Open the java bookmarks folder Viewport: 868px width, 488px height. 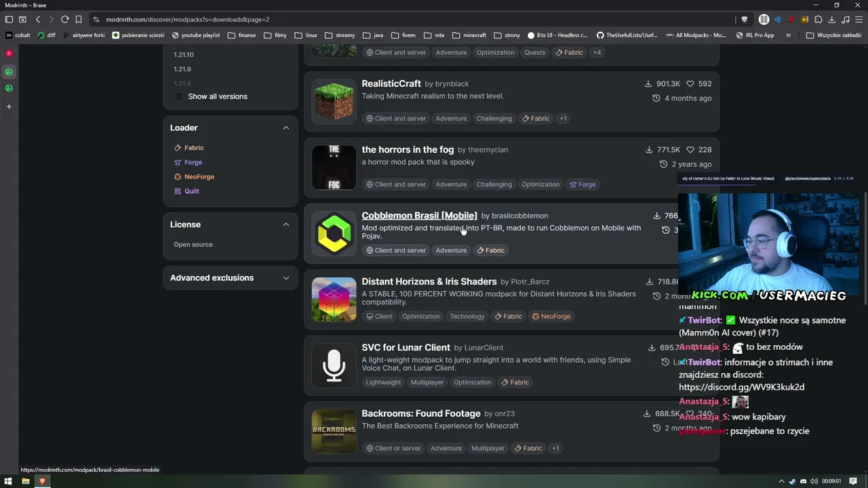pos(373,35)
